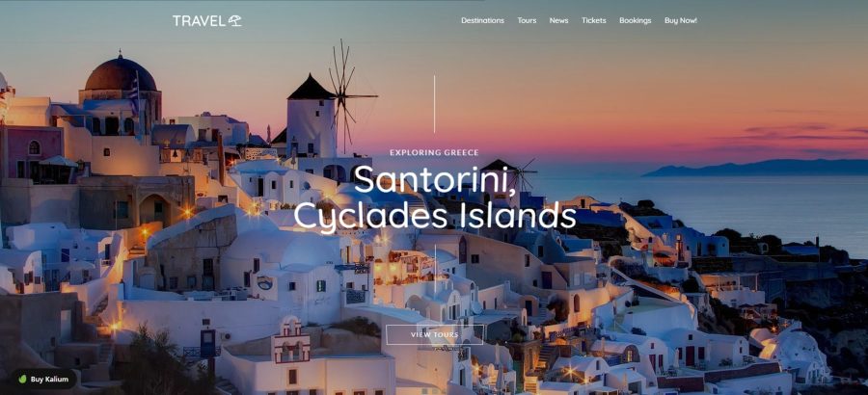
Task: Click the green leaf Kalium icon
Action: point(23,380)
